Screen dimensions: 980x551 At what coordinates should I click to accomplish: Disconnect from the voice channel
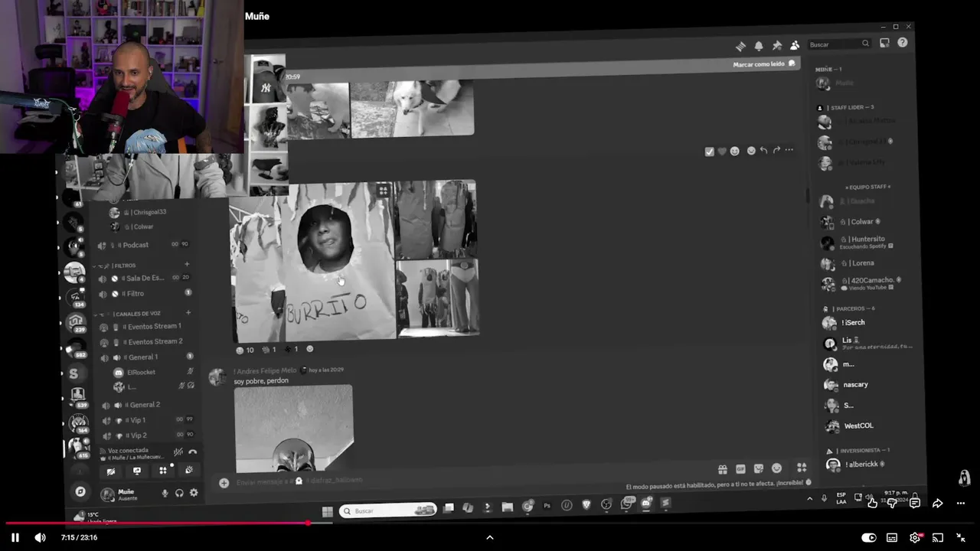[x=192, y=452]
